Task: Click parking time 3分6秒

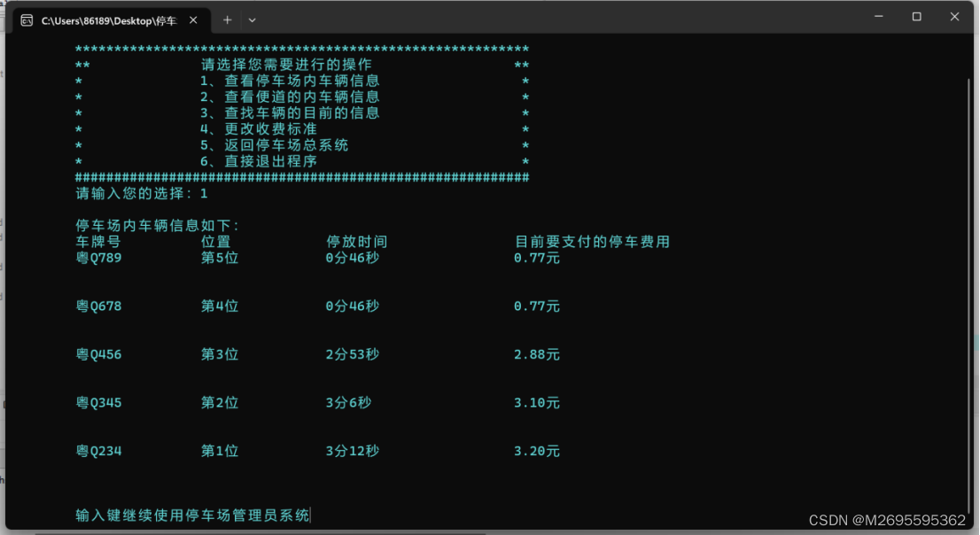Action: 349,402
